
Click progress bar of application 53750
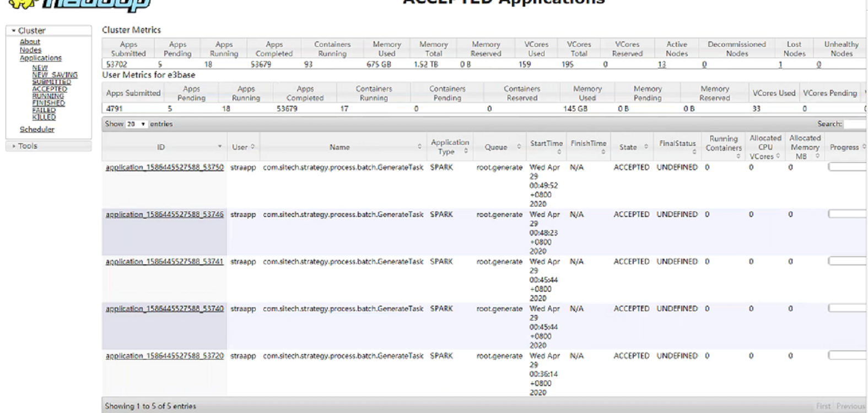(x=847, y=167)
